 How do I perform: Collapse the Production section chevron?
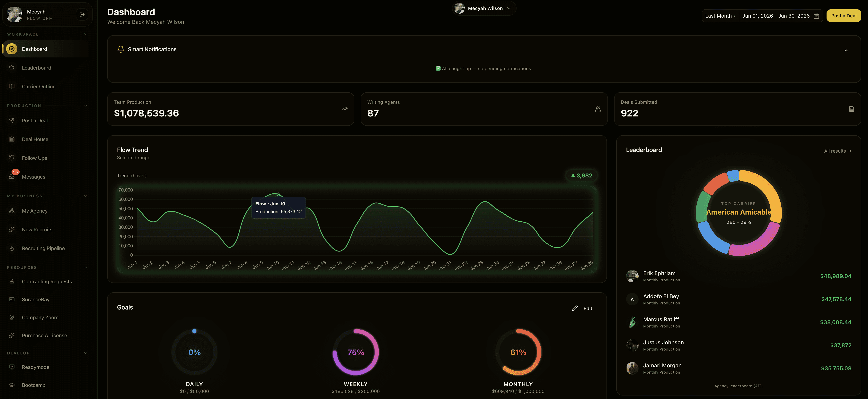point(86,106)
